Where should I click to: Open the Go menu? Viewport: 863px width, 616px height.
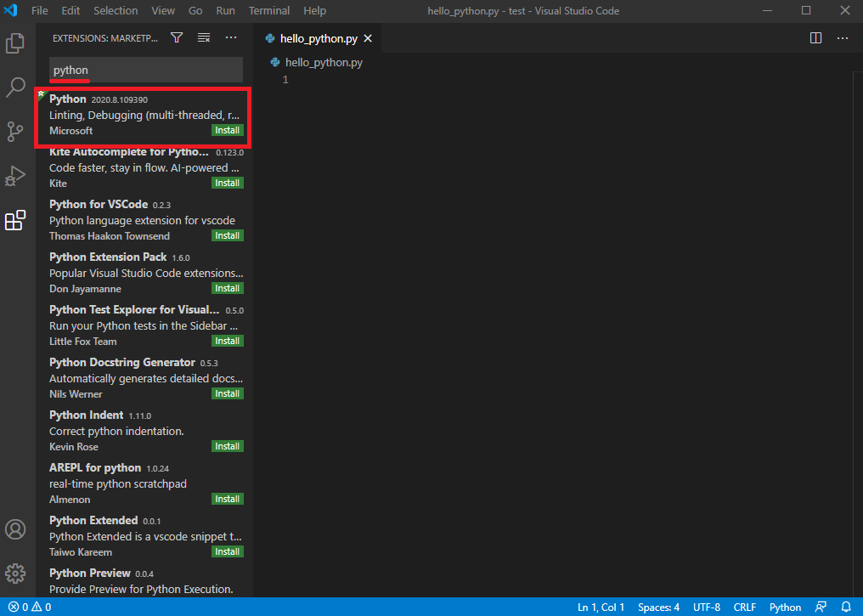click(x=195, y=10)
